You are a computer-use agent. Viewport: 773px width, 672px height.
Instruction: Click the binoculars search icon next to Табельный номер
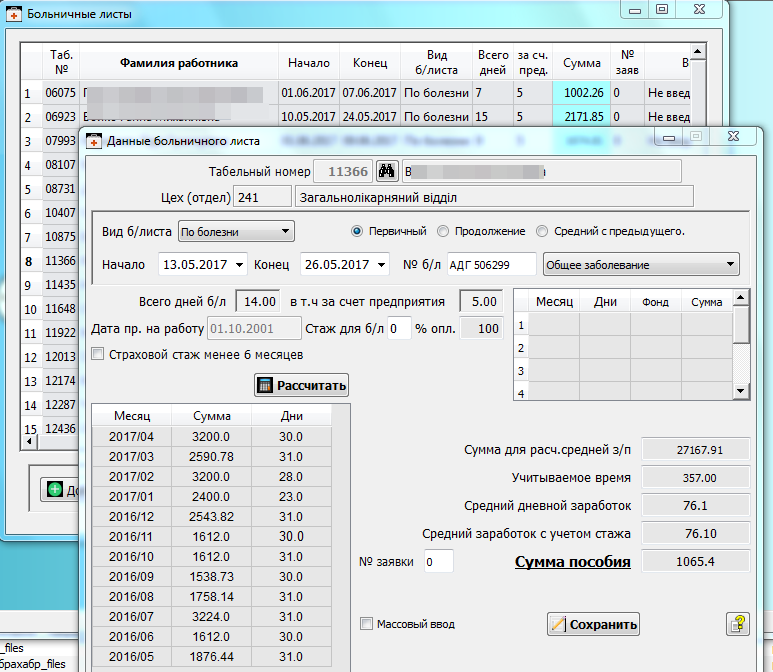pos(388,171)
